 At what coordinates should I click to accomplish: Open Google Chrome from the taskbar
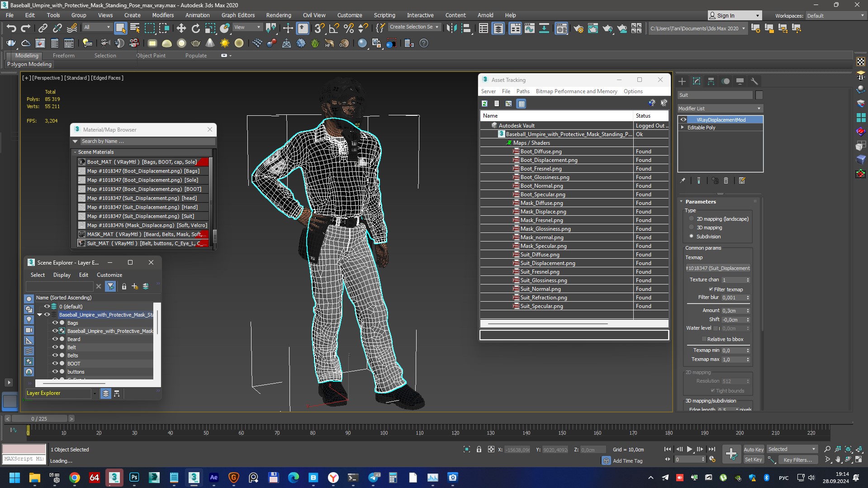point(75,478)
